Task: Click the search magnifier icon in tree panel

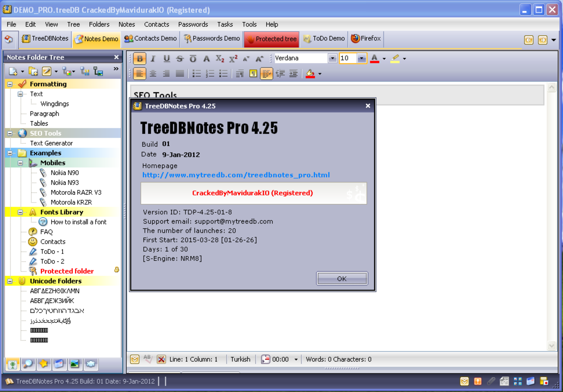Action: pyautogui.click(x=28, y=364)
